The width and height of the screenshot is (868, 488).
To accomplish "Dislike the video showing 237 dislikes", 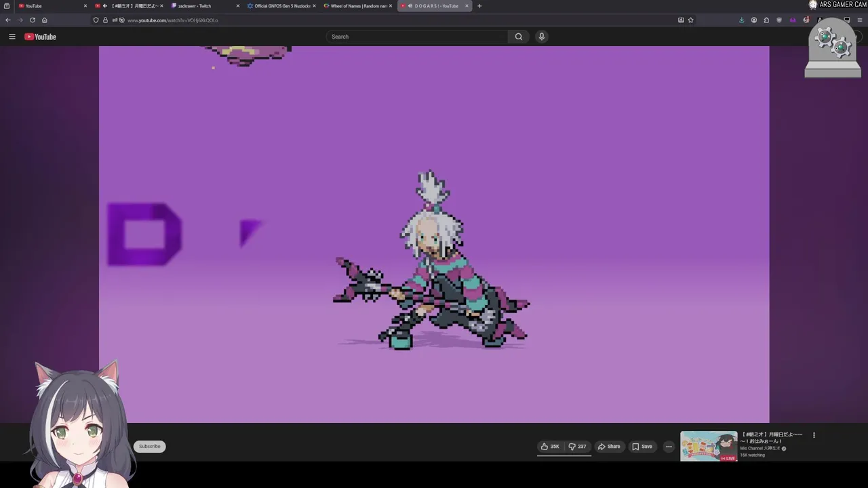I will coord(578,447).
